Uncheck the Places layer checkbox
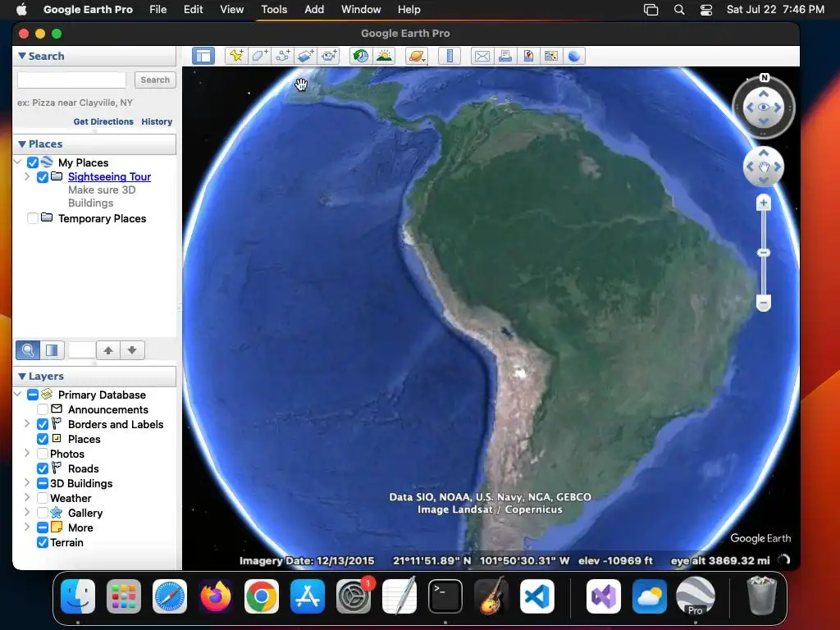Screen dimensions: 840x630 tap(43, 439)
